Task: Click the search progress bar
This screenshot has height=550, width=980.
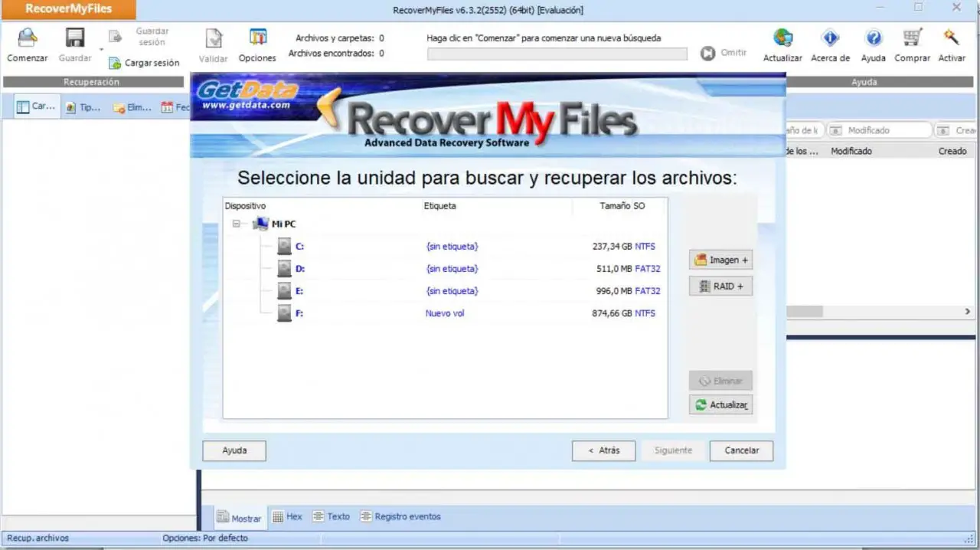Action: 557,54
